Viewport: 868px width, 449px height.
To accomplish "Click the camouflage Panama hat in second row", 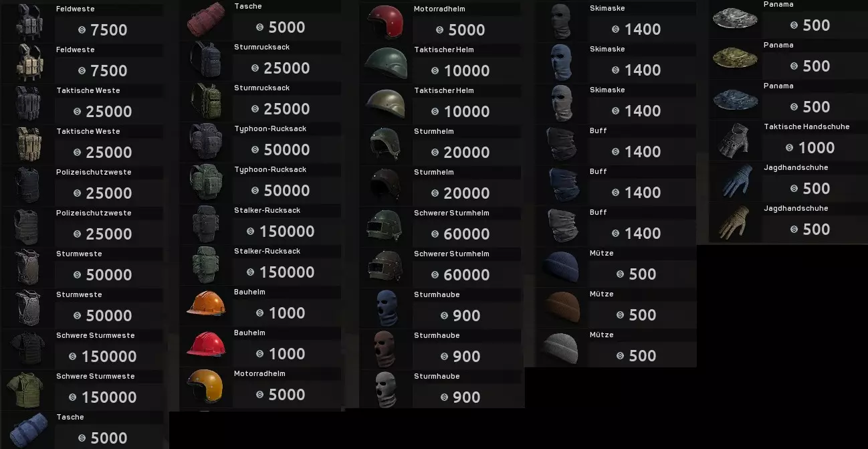I will (735, 58).
